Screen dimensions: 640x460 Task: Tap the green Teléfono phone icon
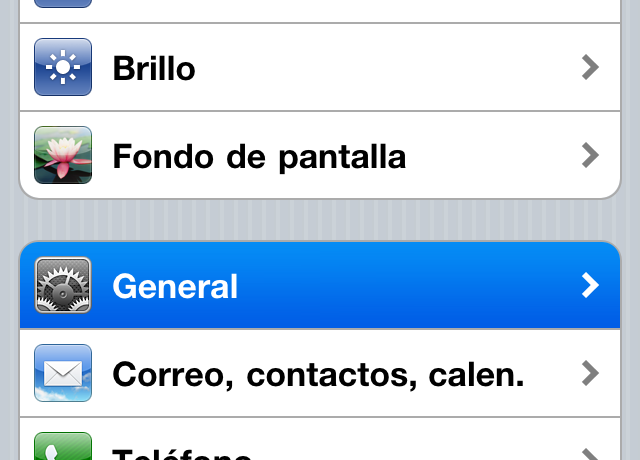click(x=63, y=447)
